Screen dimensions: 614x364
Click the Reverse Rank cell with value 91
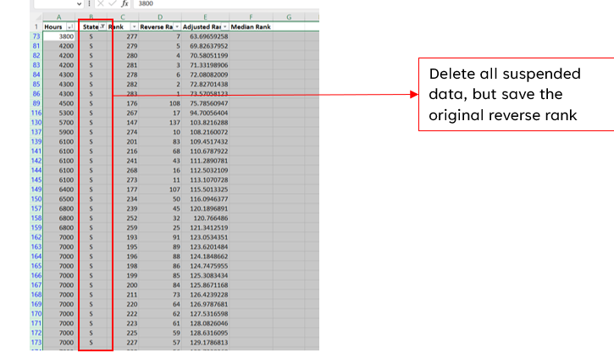[x=160, y=237]
